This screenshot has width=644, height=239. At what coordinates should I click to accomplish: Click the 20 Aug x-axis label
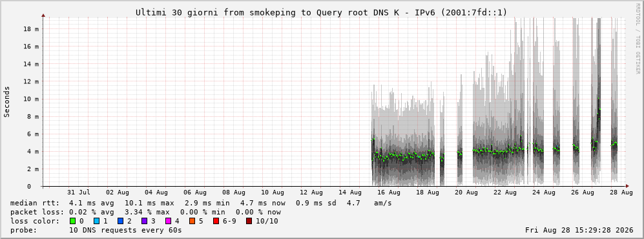pos(466,192)
